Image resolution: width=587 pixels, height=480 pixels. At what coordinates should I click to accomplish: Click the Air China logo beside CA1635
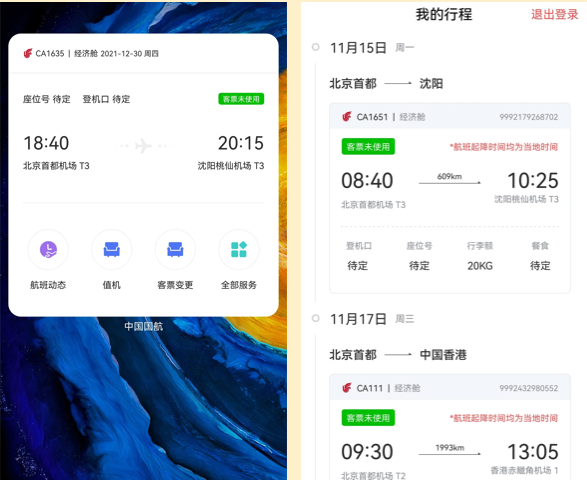pos(28,54)
